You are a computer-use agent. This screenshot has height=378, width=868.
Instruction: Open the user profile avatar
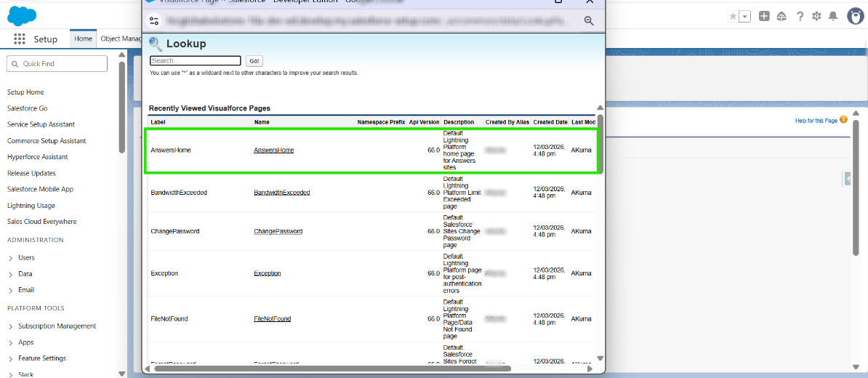[x=856, y=16]
